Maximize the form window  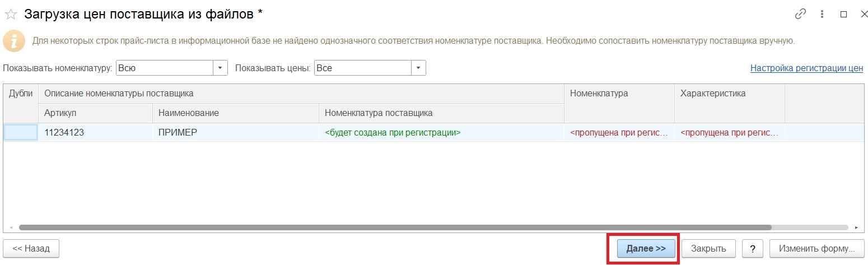click(843, 15)
